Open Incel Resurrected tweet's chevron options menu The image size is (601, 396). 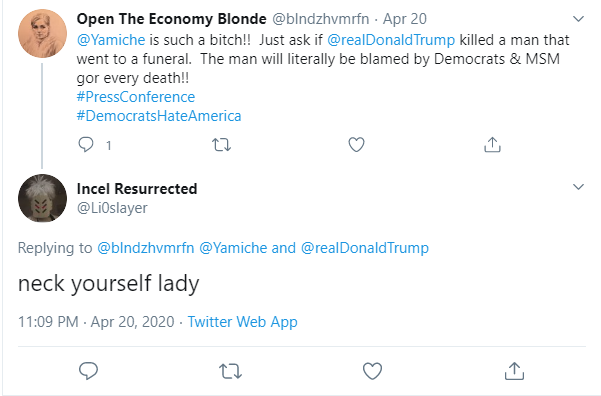[x=578, y=187]
